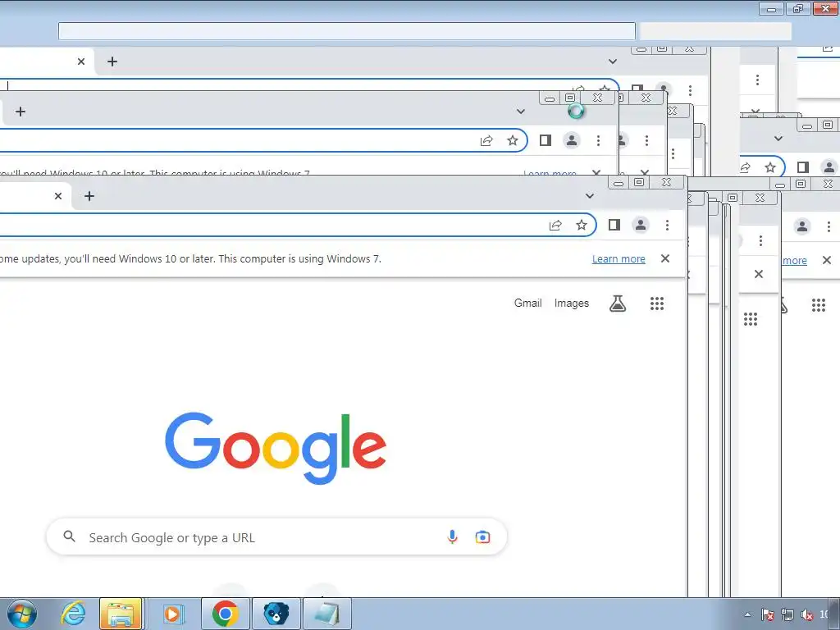Open the three-dot menu of the rearmost top Chrome window

(690, 90)
